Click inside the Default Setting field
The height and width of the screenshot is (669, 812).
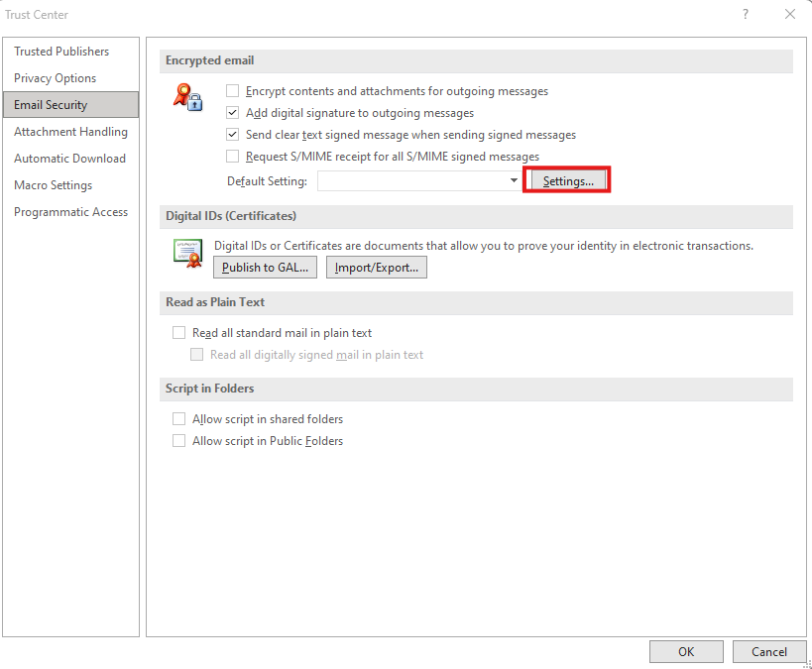click(411, 180)
